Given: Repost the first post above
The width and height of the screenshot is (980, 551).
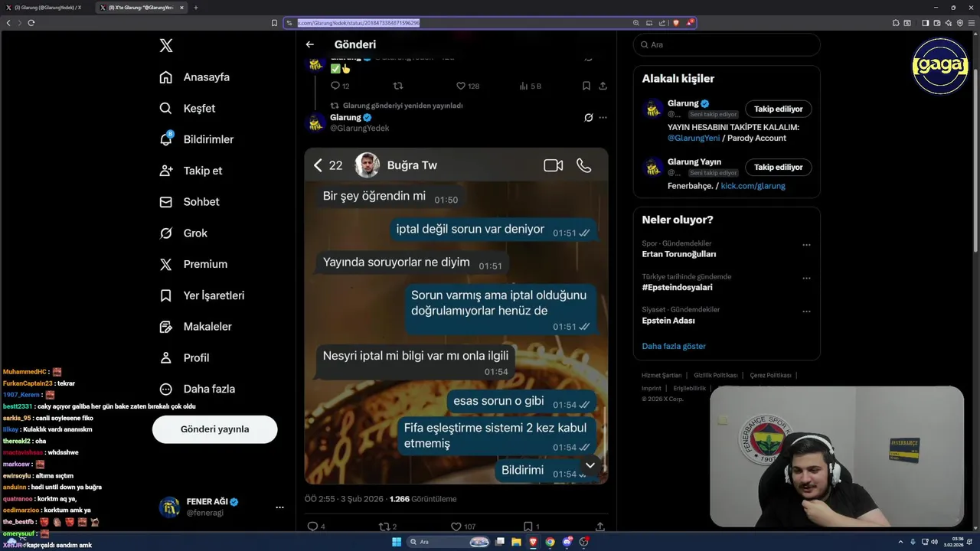Looking at the screenshot, I should (x=397, y=86).
